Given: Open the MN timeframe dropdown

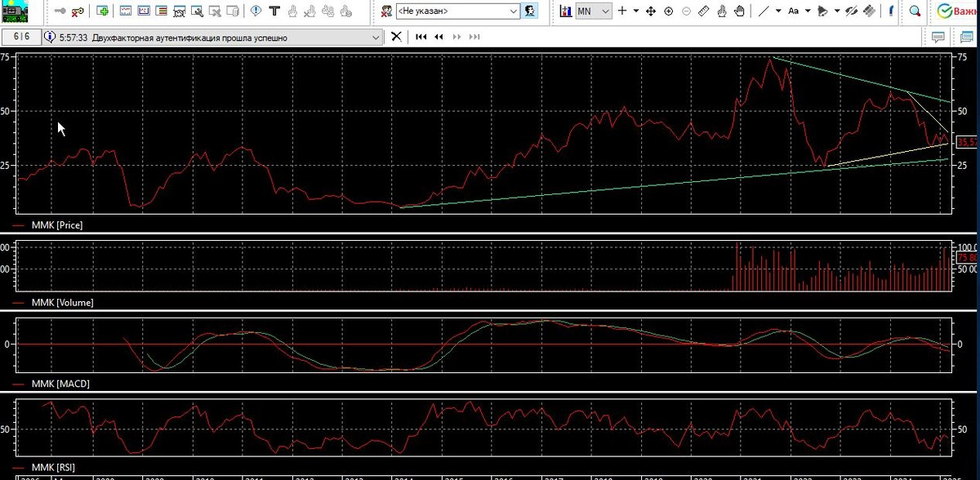Looking at the screenshot, I should 594,11.
